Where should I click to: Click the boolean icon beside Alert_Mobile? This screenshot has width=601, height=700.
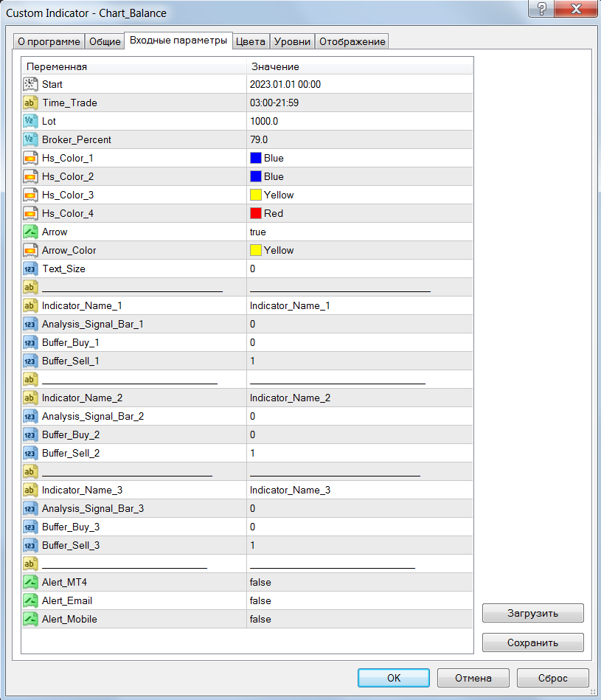30,619
